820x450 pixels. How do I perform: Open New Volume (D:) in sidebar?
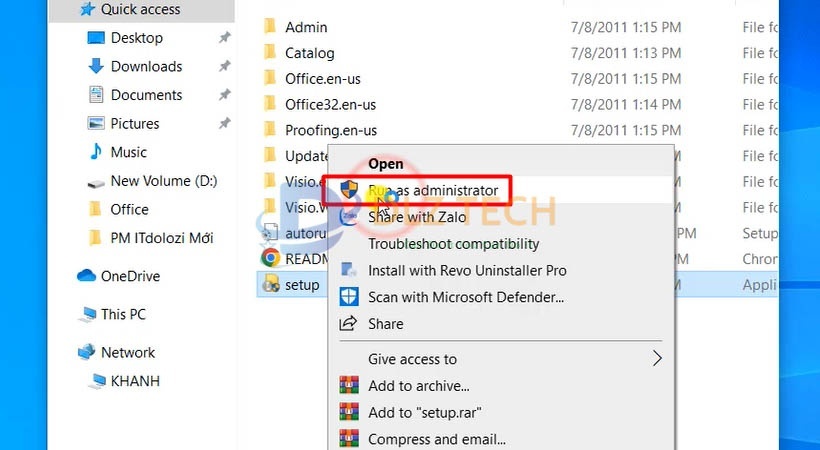click(164, 181)
